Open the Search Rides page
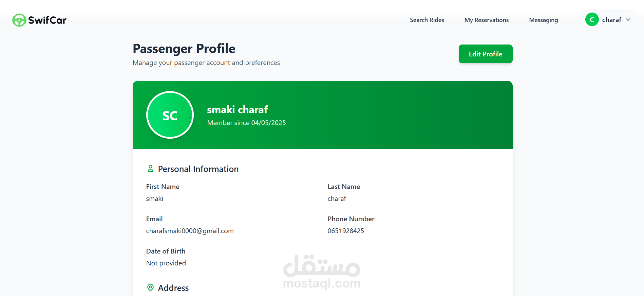 427,20
